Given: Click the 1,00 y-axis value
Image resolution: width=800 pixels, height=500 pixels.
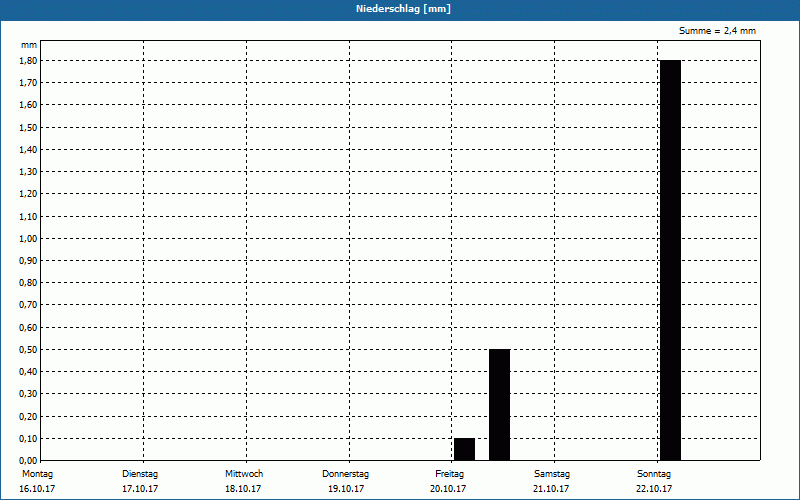Looking at the screenshot, I should [28, 238].
